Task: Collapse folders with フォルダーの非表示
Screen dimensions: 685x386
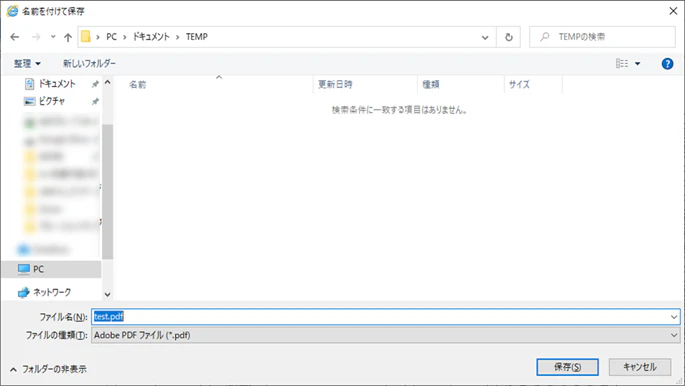Action: tap(48, 369)
